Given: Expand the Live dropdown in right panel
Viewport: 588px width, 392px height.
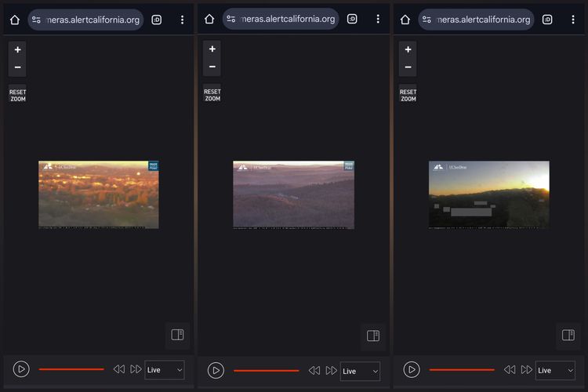Looking at the screenshot, I should [555, 370].
